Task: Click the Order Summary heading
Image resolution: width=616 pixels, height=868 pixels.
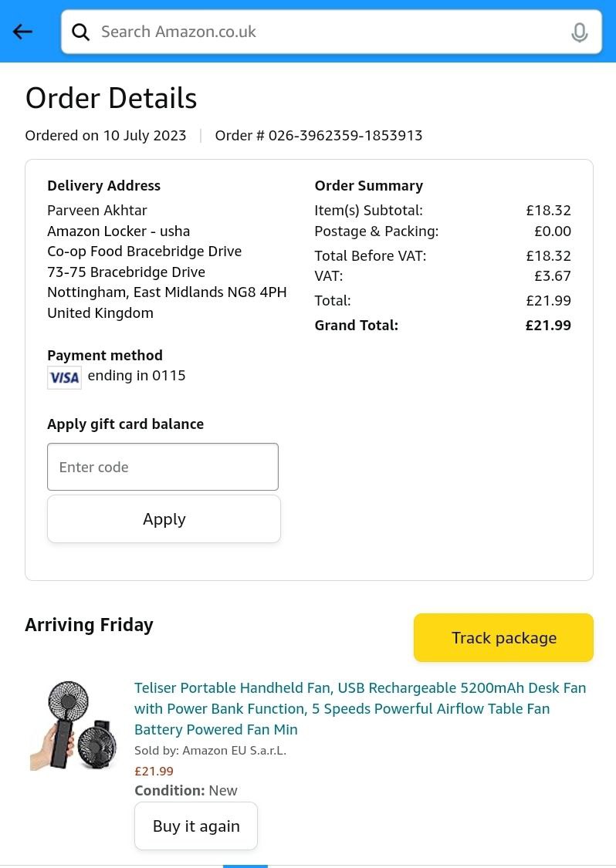Action: [368, 186]
